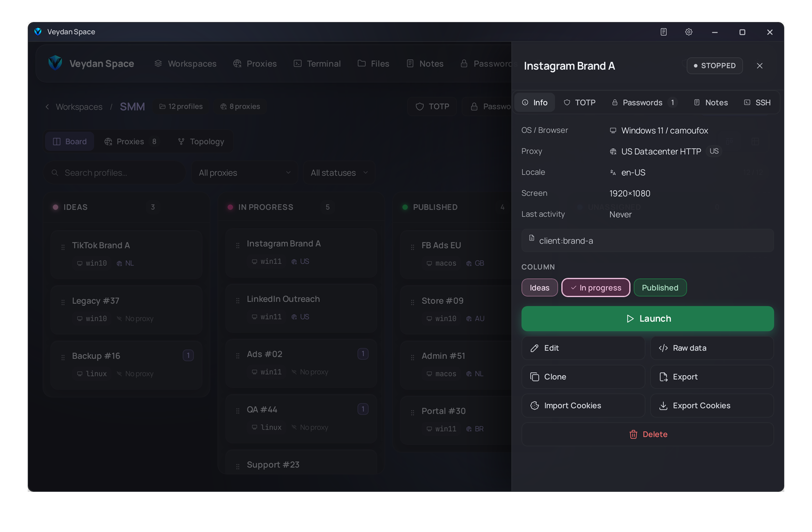This screenshot has height=532, width=812.
Task: Click the Veydan Space logo icon
Action: pos(55,63)
